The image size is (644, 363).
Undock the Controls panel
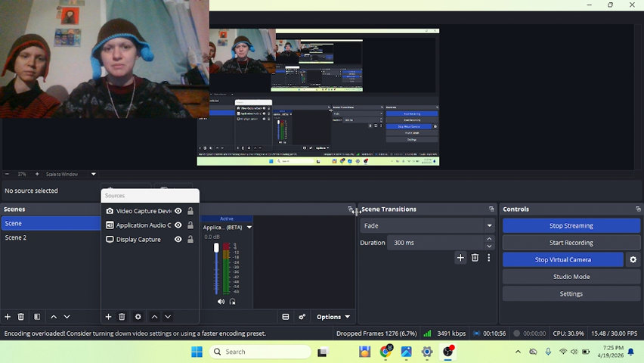coord(638,209)
